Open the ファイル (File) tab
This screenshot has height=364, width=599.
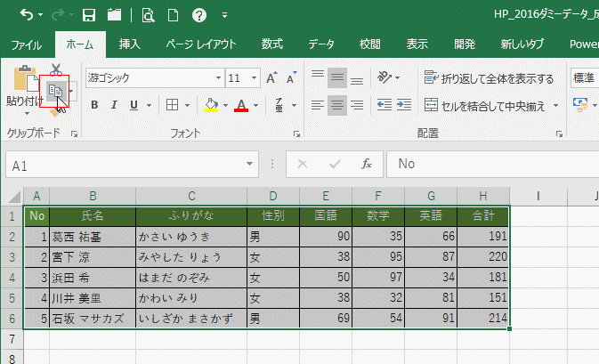point(27,45)
